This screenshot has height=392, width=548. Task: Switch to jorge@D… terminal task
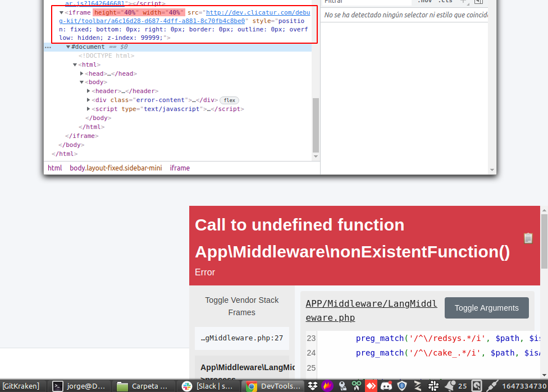[79, 386]
